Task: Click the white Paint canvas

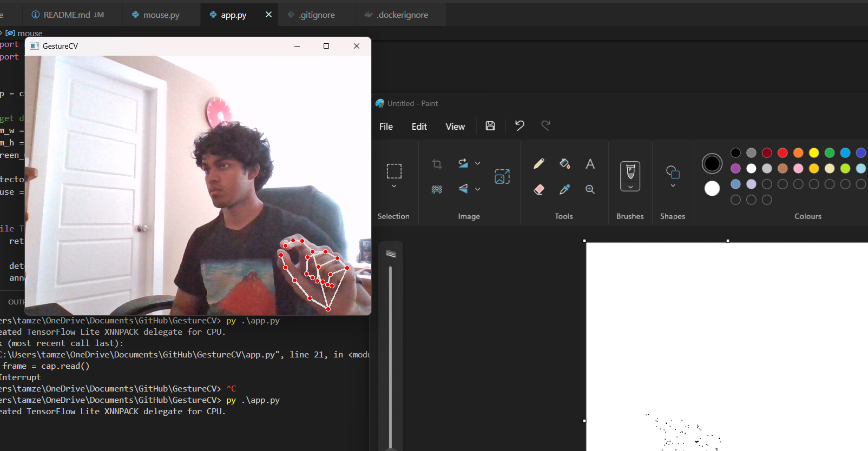Action: [x=727, y=346]
